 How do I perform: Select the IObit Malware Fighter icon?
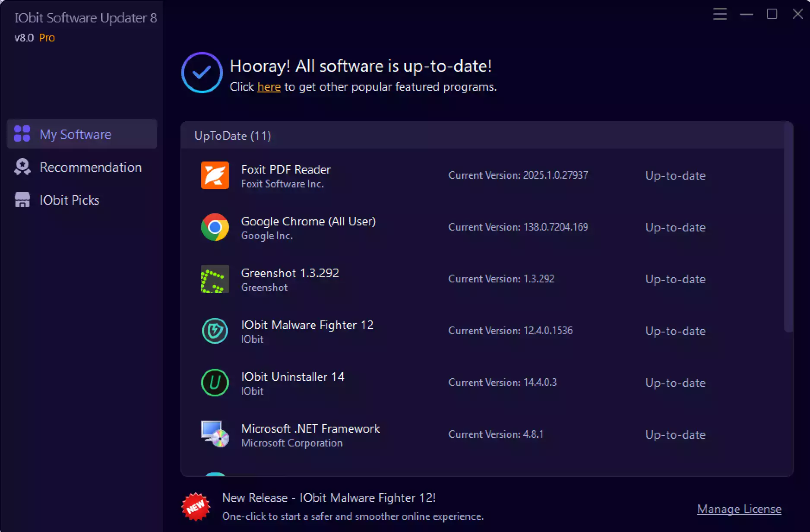[x=215, y=331]
